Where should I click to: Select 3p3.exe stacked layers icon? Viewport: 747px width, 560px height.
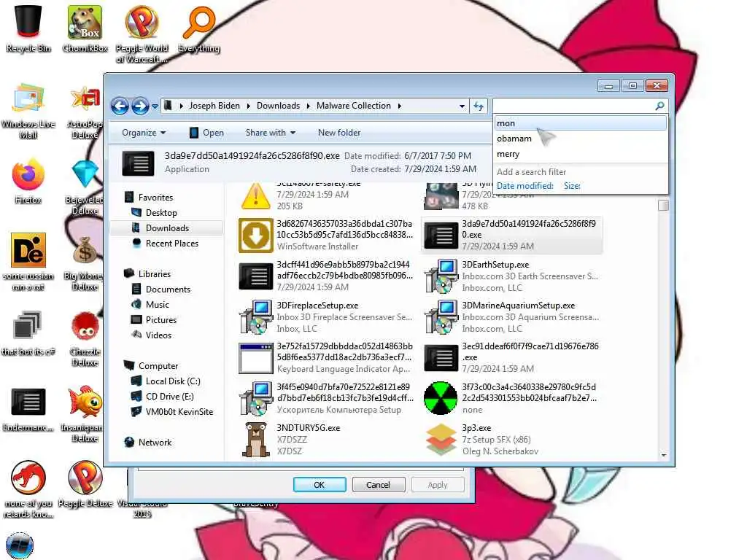point(441,439)
